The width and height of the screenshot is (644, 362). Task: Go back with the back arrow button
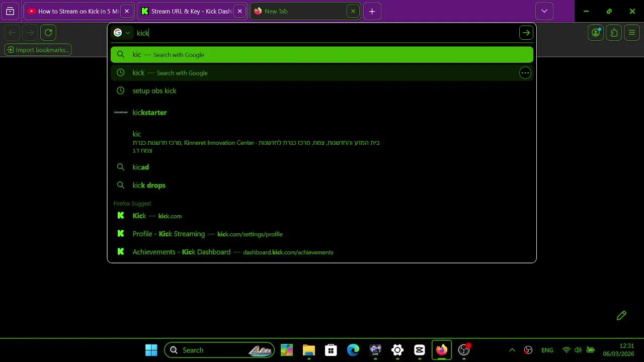tap(13, 33)
